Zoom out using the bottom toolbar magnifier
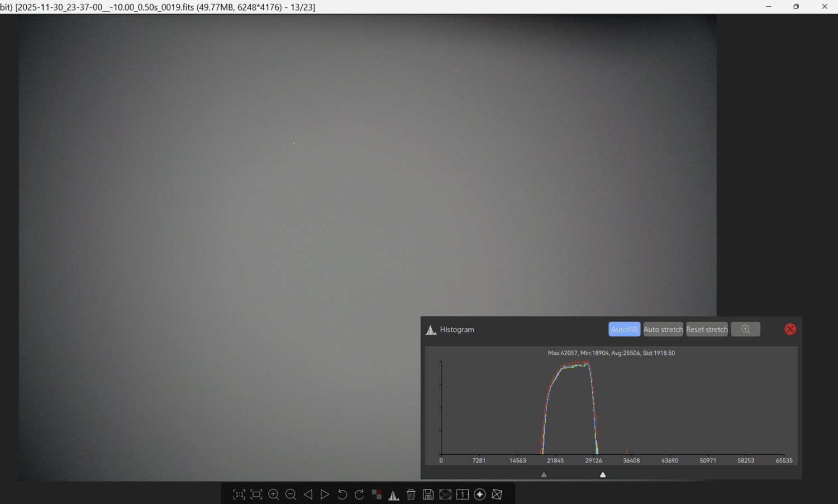Image resolution: width=838 pixels, height=504 pixels. (291, 495)
